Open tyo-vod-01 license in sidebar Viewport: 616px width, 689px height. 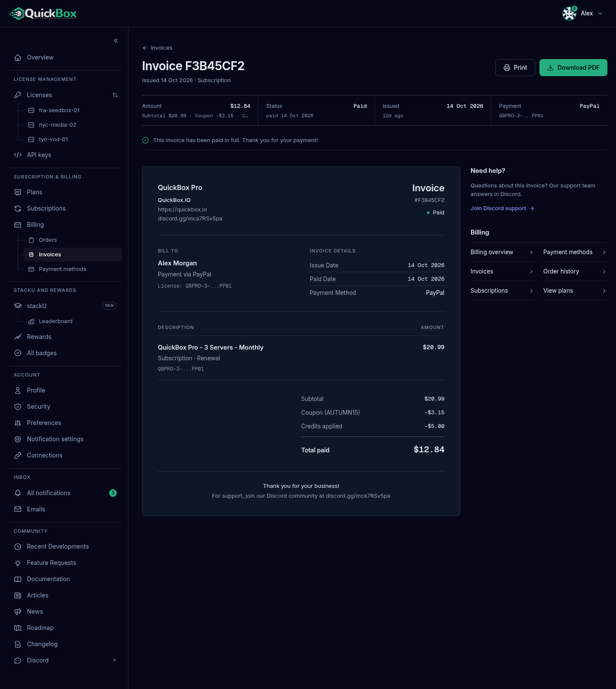tap(73, 140)
